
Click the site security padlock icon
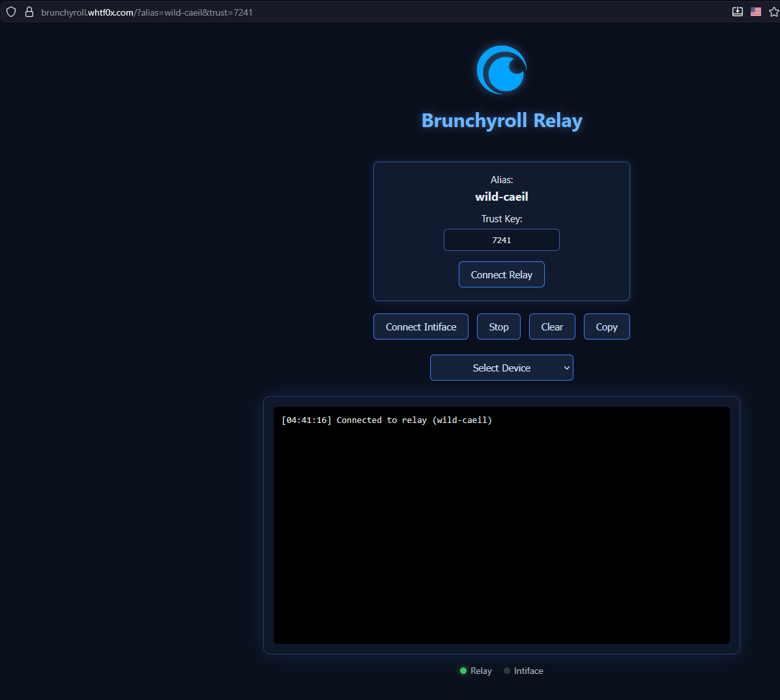pos(29,12)
